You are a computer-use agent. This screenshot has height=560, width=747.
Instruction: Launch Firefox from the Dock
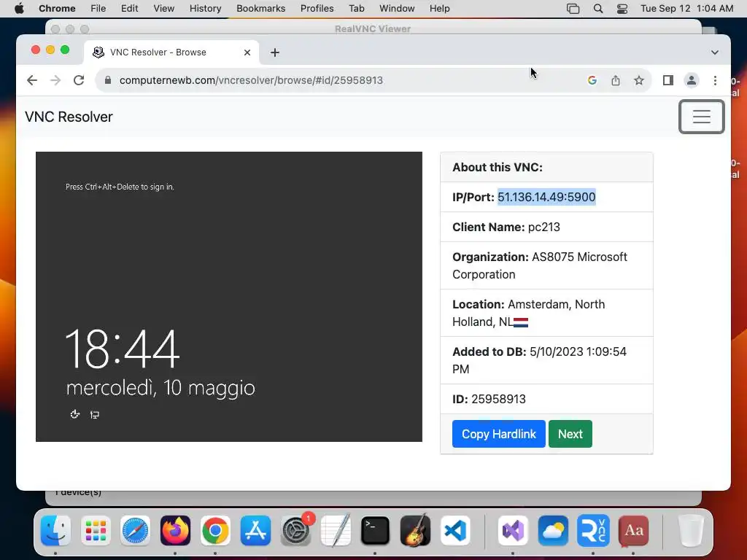tap(175, 531)
